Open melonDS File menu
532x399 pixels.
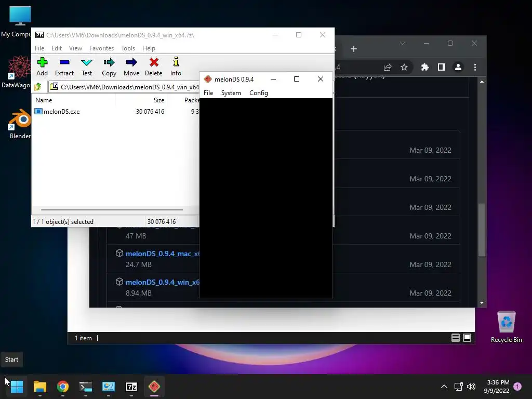coord(208,93)
